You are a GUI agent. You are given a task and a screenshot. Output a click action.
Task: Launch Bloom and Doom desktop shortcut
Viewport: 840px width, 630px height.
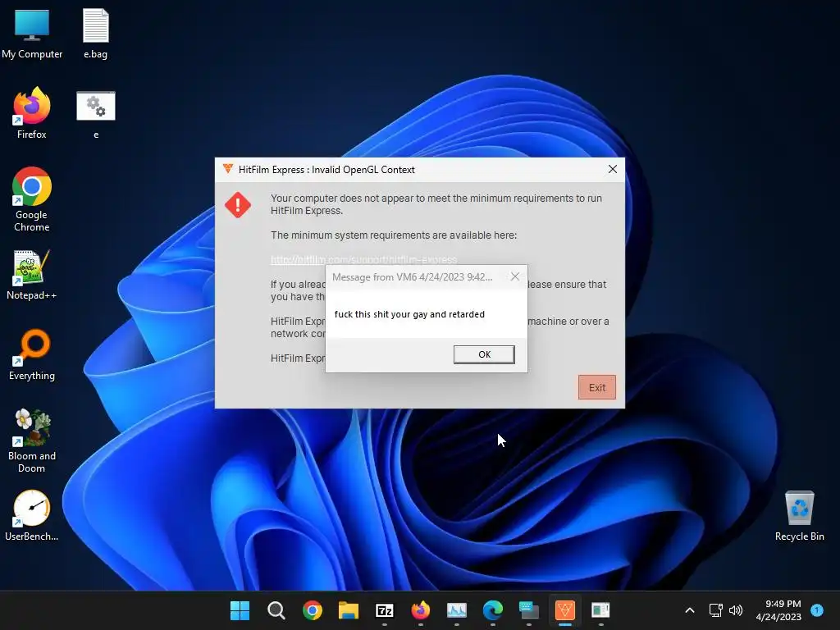point(32,441)
